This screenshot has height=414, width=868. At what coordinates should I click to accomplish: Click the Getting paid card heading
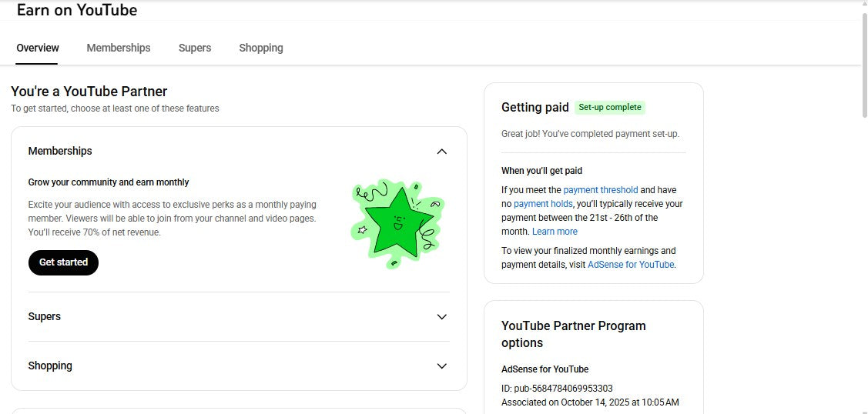pos(535,108)
